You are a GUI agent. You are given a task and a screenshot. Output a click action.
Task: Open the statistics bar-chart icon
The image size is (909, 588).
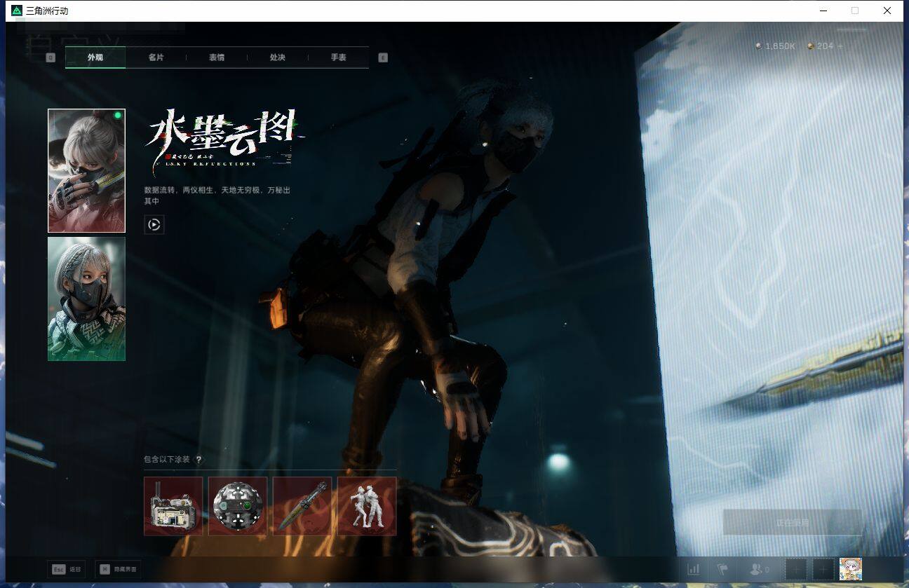point(694,570)
